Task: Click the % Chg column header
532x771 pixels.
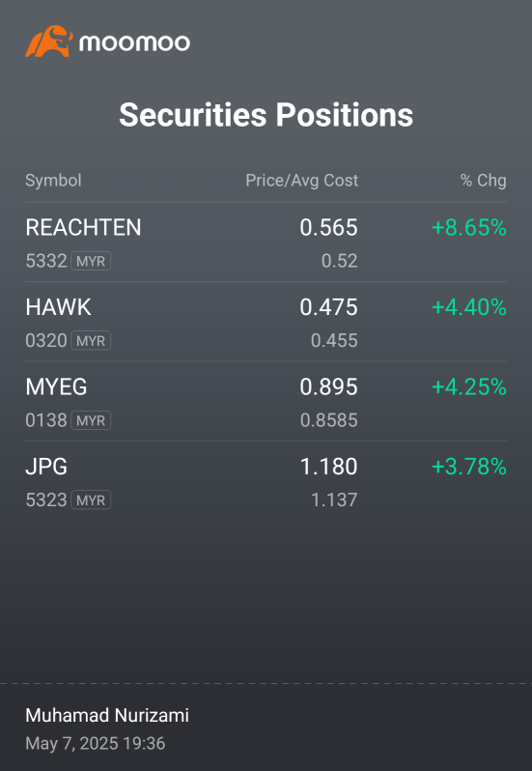Action: (x=484, y=181)
